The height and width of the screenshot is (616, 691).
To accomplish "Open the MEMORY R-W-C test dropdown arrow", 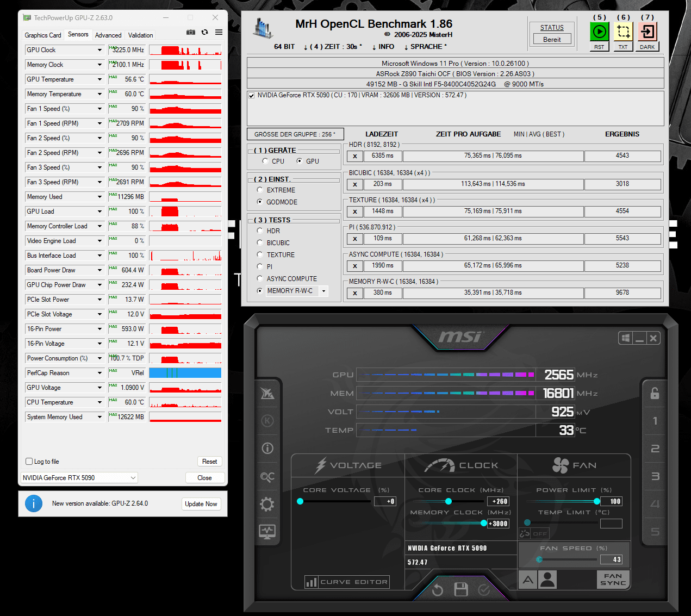I will pos(324,291).
